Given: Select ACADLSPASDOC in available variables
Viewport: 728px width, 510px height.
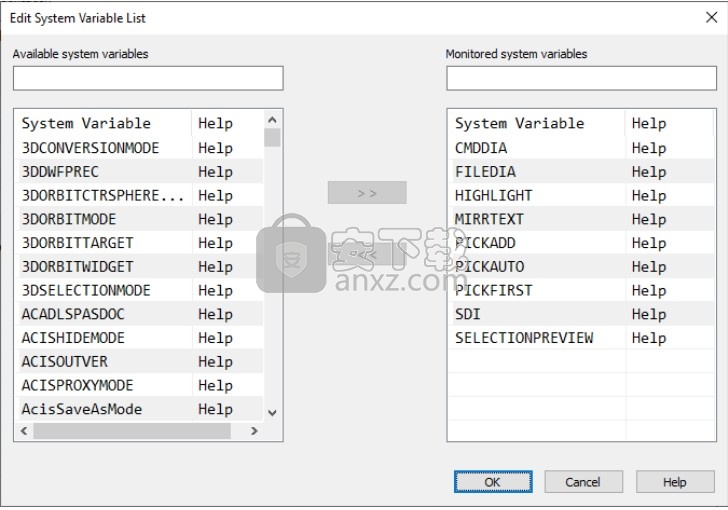Looking at the screenshot, I should click(73, 314).
